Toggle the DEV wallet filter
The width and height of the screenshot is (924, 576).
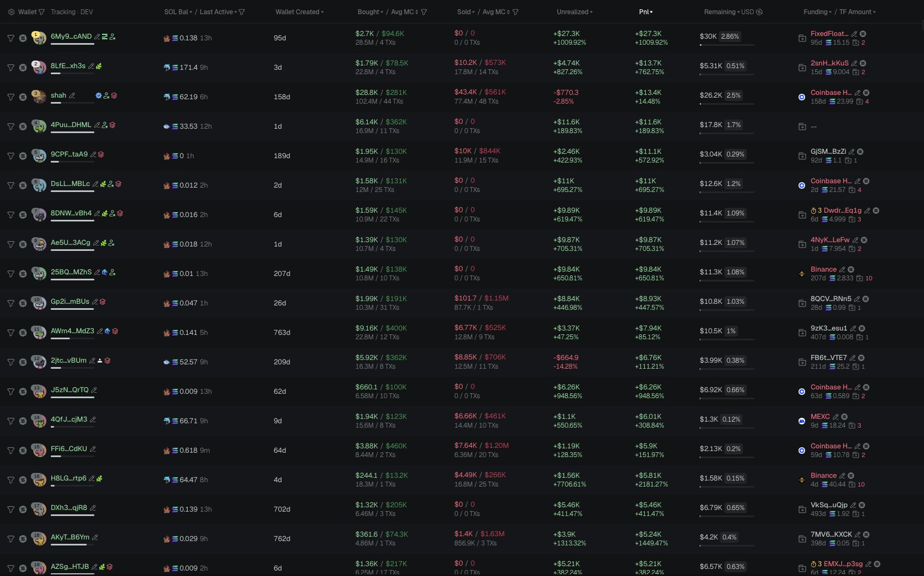click(87, 12)
